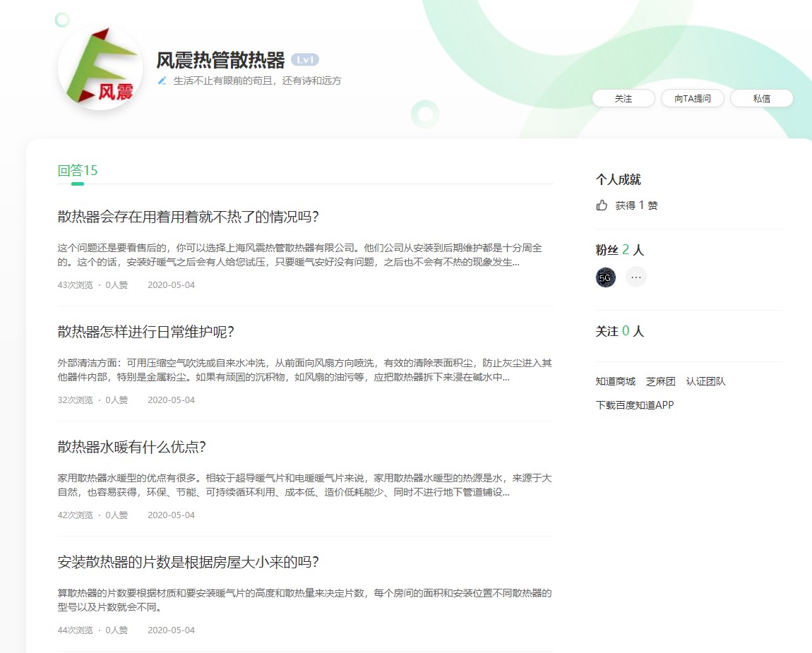Click the 32次浏览 view count
This screenshot has width=812, height=653.
[x=75, y=400]
